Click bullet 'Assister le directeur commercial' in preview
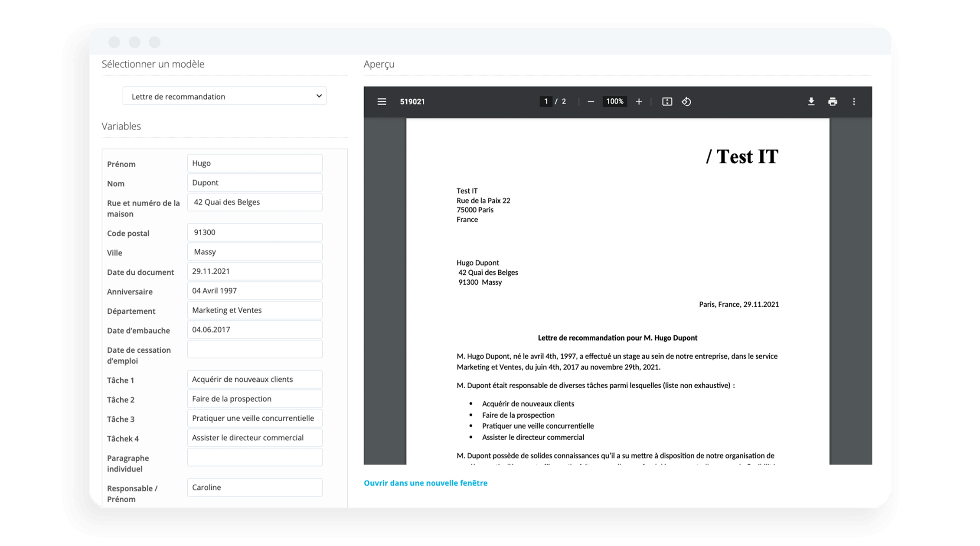Screen dimensions: 980x546 tap(533, 437)
